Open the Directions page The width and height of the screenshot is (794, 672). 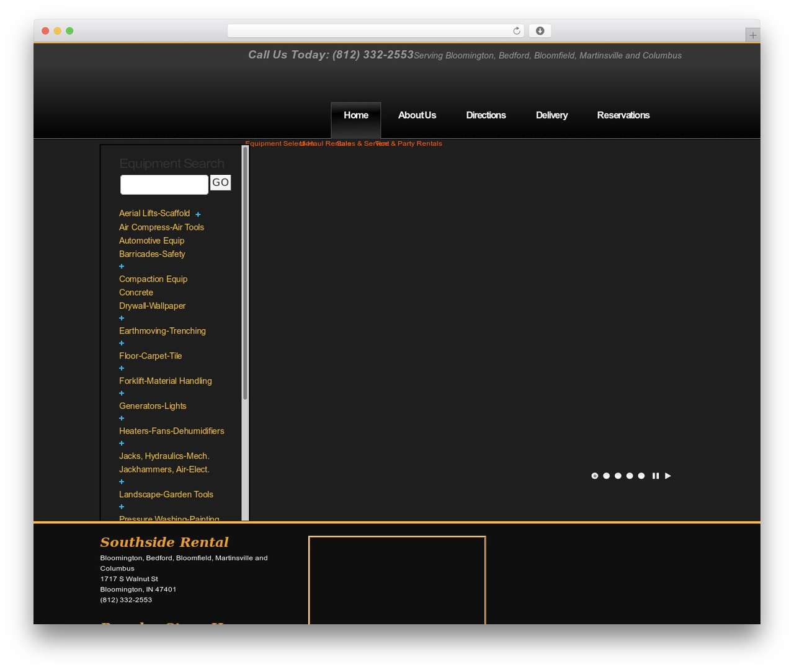pyautogui.click(x=486, y=116)
